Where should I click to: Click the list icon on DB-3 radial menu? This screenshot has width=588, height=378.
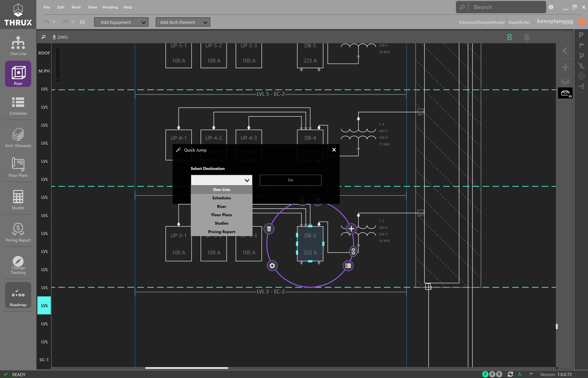(348, 266)
